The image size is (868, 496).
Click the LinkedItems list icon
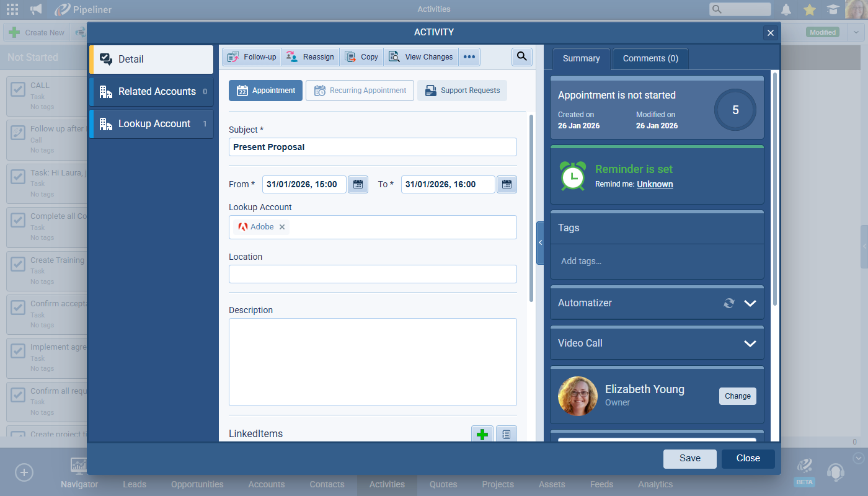(x=507, y=435)
